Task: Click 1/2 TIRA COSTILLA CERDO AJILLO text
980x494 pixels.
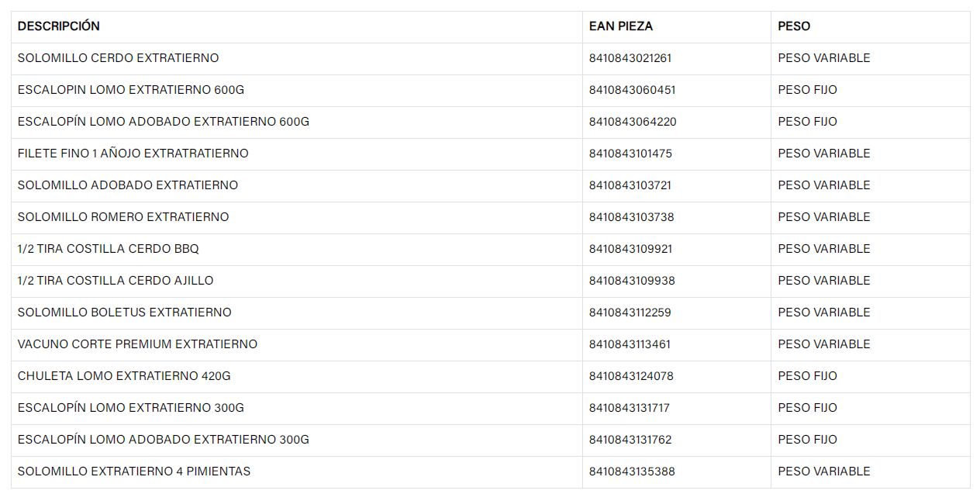Action: click(116, 281)
